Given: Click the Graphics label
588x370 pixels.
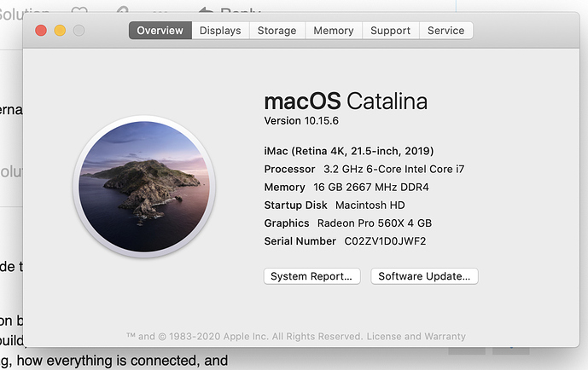Looking at the screenshot, I should click(287, 223).
